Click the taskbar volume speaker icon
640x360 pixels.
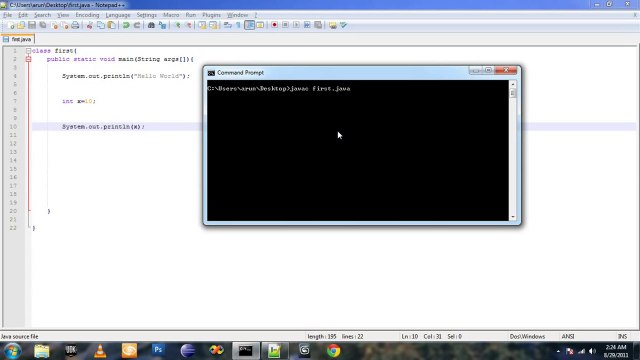(592, 351)
